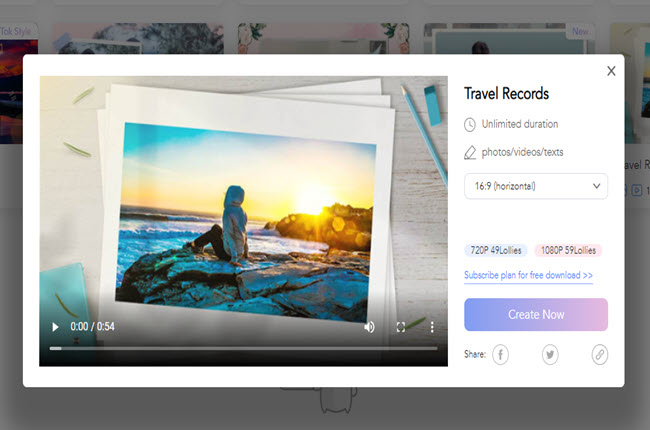650x430 pixels.
Task: Play the Travel Records preview video
Action: click(55, 327)
